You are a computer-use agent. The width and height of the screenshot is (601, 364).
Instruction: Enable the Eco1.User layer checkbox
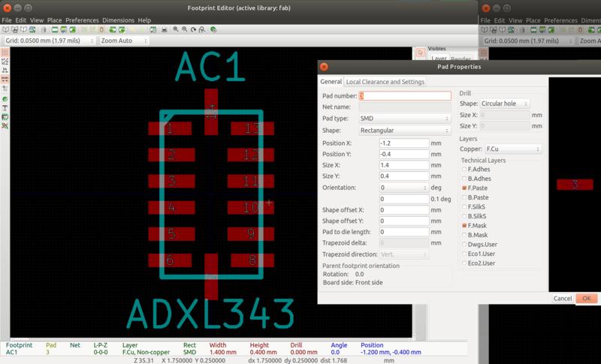[x=464, y=254]
